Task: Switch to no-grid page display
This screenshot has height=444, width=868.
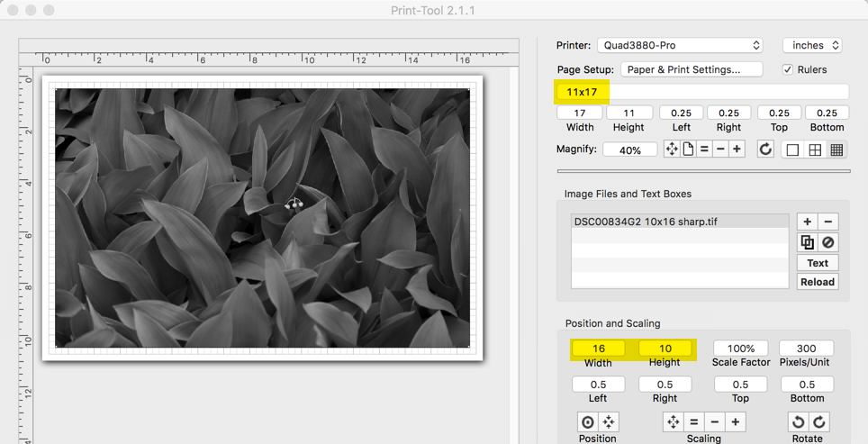Action: 792,150
